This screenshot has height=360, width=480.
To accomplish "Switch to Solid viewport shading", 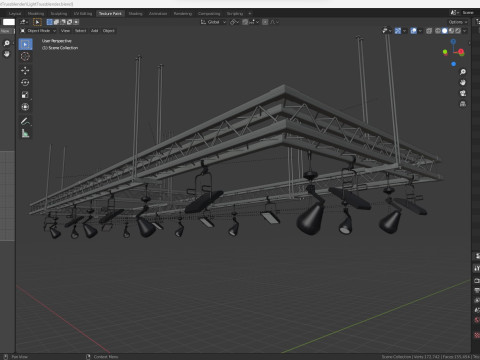I will pos(445,31).
